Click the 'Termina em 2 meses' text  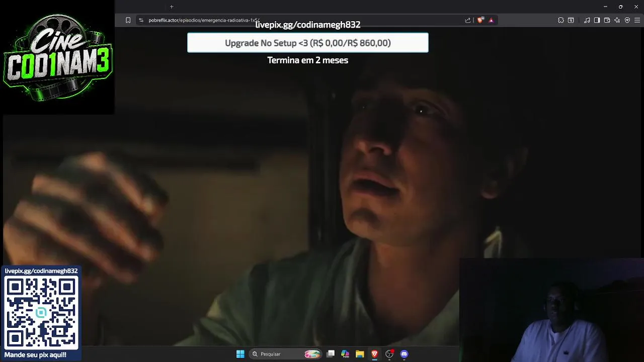click(308, 60)
